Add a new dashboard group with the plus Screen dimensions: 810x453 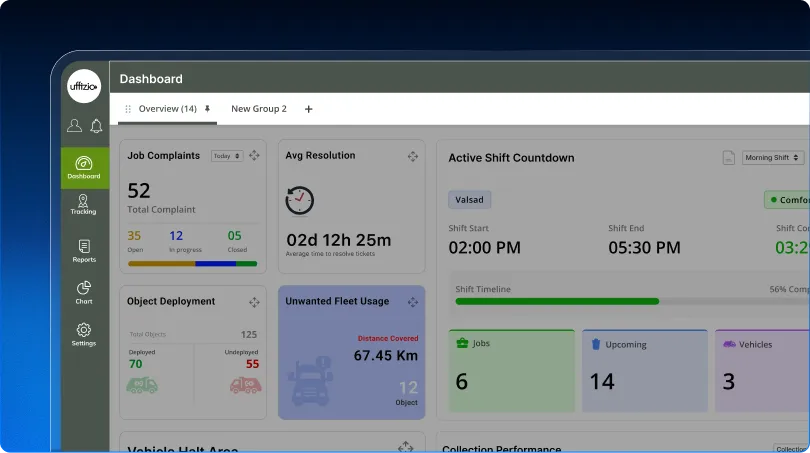pyautogui.click(x=308, y=109)
